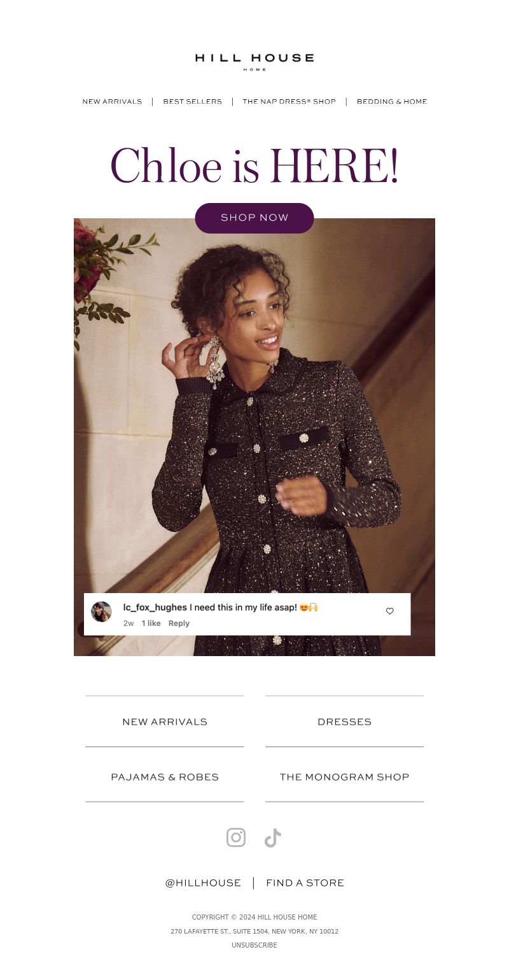Click the lc_fox_hughes profile avatar
Image resolution: width=509 pixels, height=980 pixels.
point(101,612)
